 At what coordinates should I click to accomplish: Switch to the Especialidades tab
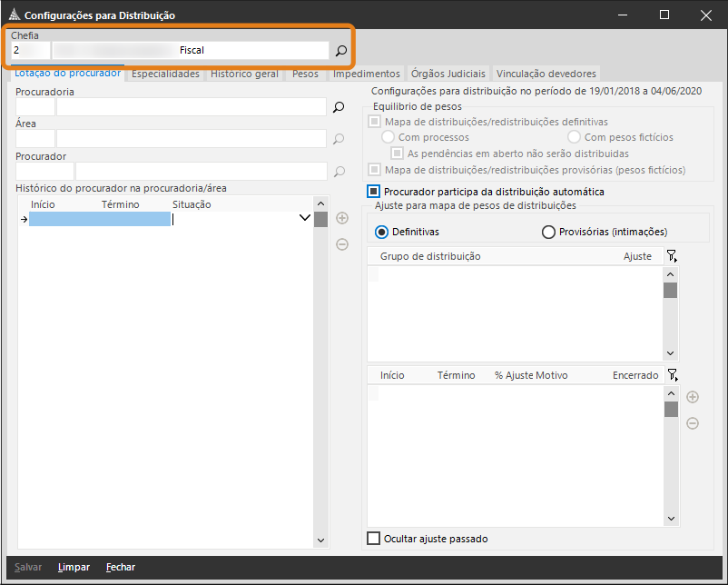pyautogui.click(x=165, y=74)
